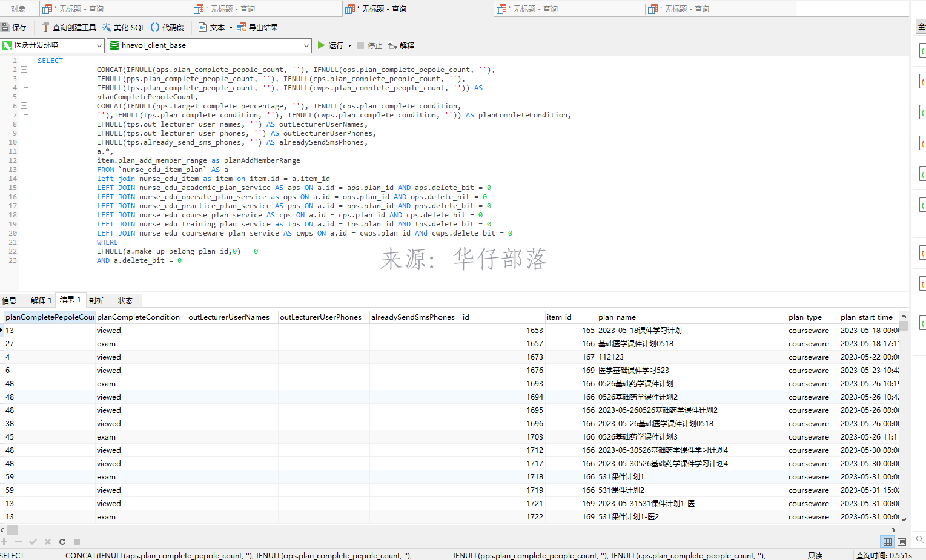Switch results to grid view
The width and height of the screenshot is (926, 560).
(887, 542)
